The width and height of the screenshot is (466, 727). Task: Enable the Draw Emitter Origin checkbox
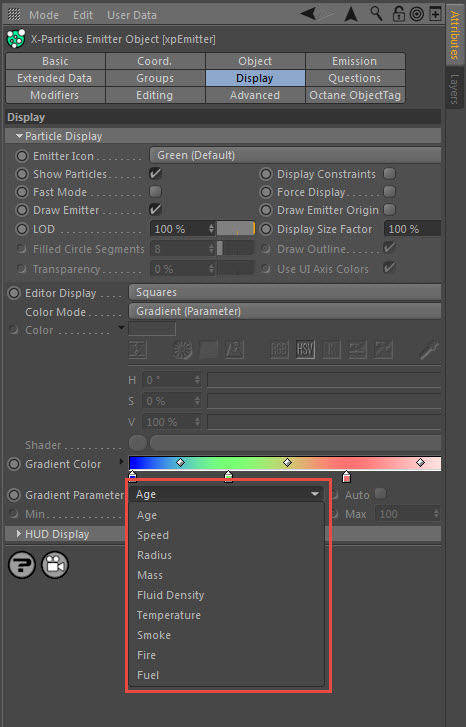point(389,210)
